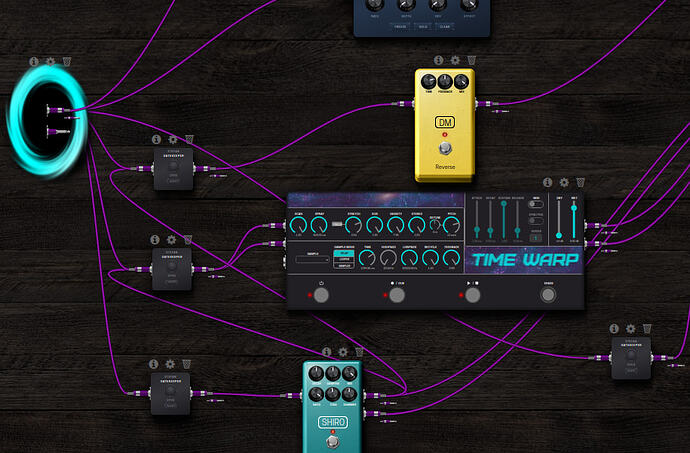Toggle Time Warp record/dub footswitch

[x=396, y=295]
